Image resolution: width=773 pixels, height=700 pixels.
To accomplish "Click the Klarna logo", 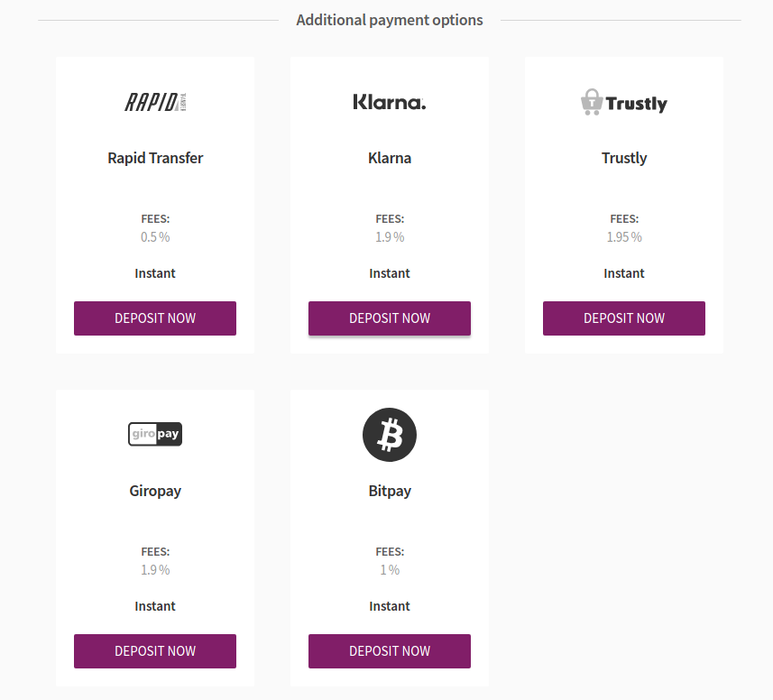I will pyautogui.click(x=389, y=102).
